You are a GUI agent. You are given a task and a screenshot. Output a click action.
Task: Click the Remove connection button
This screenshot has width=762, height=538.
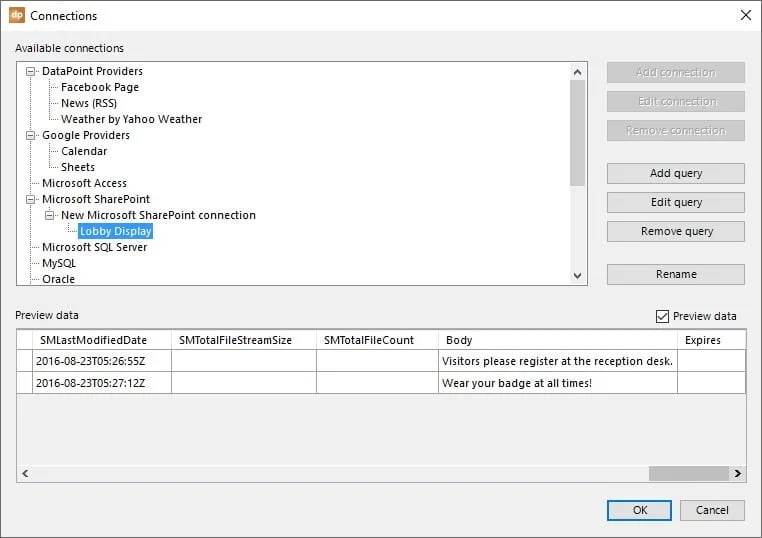tap(675, 131)
